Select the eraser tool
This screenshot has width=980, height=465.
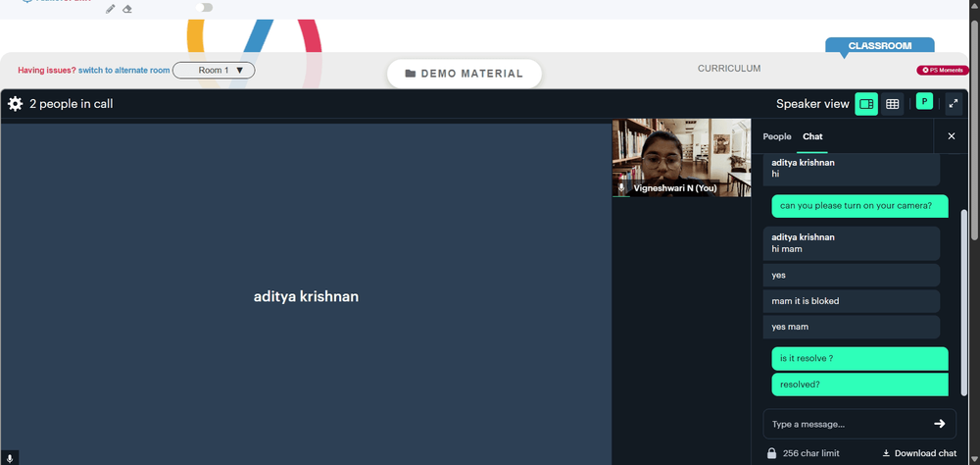pos(126,9)
